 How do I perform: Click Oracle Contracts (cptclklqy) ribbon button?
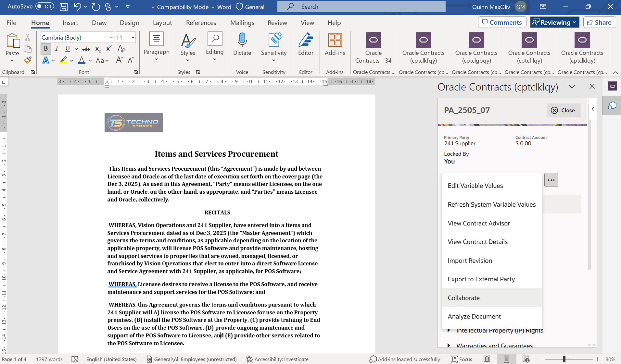coord(582,48)
